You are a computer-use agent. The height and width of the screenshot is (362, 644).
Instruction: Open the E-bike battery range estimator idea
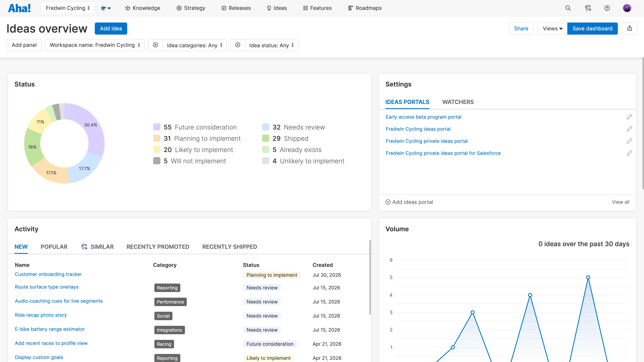click(x=50, y=329)
